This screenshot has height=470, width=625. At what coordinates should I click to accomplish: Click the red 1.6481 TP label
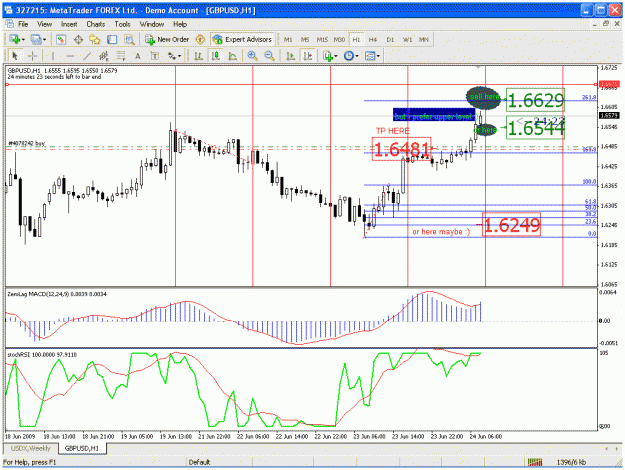pyautogui.click(x=401, y=149)
